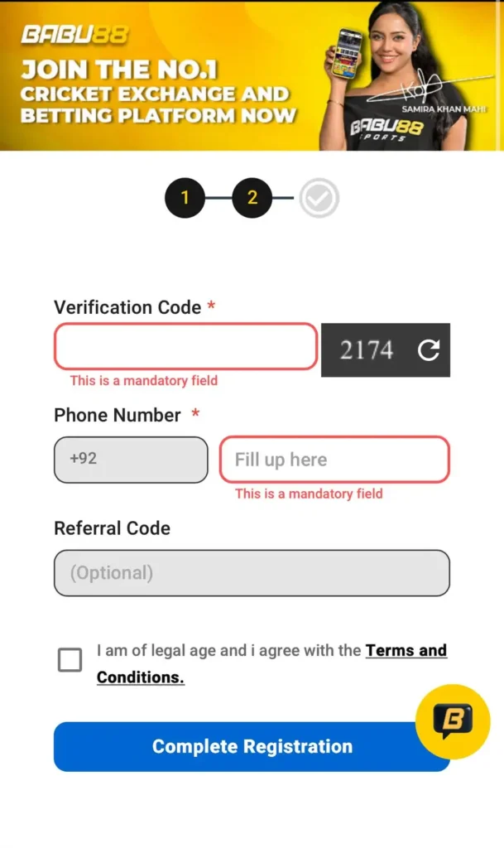
Task: Open the Terms and Conditions link
Action: click(406, 651)
